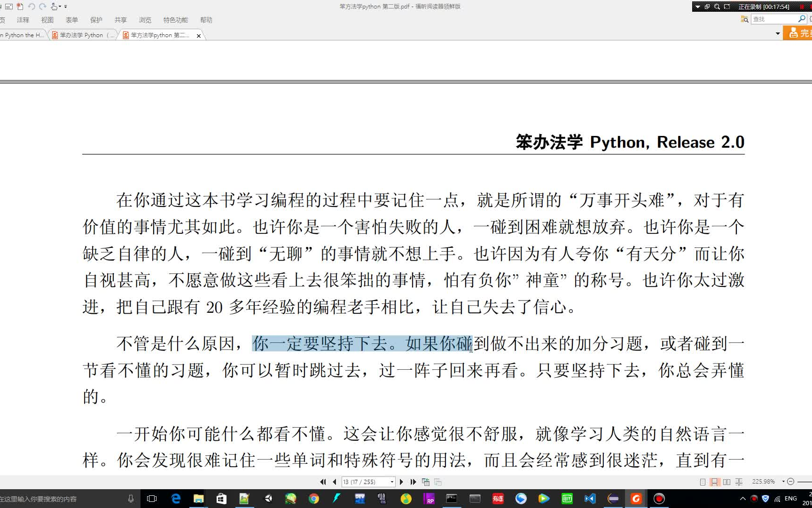Open the page number dropdown arrow
812x508 pixels.
[x=392, y=482]
